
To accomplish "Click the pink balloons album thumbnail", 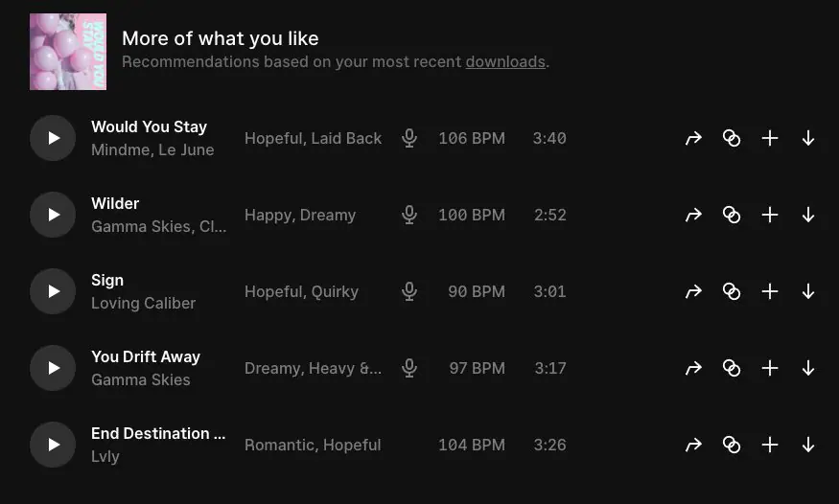I will point(68,52).
